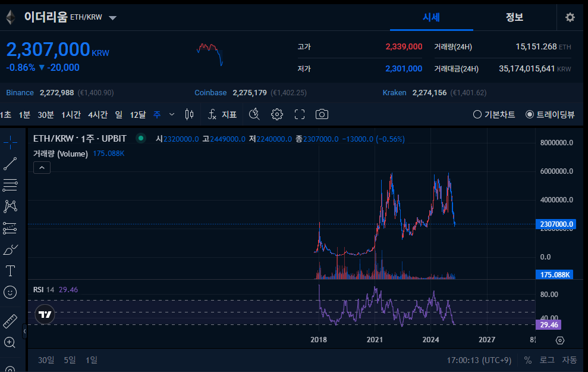The image size is (588, 372).
Task: Open the 17:00:13 (UTC+9) timezone menu
Action: [479, 360]
